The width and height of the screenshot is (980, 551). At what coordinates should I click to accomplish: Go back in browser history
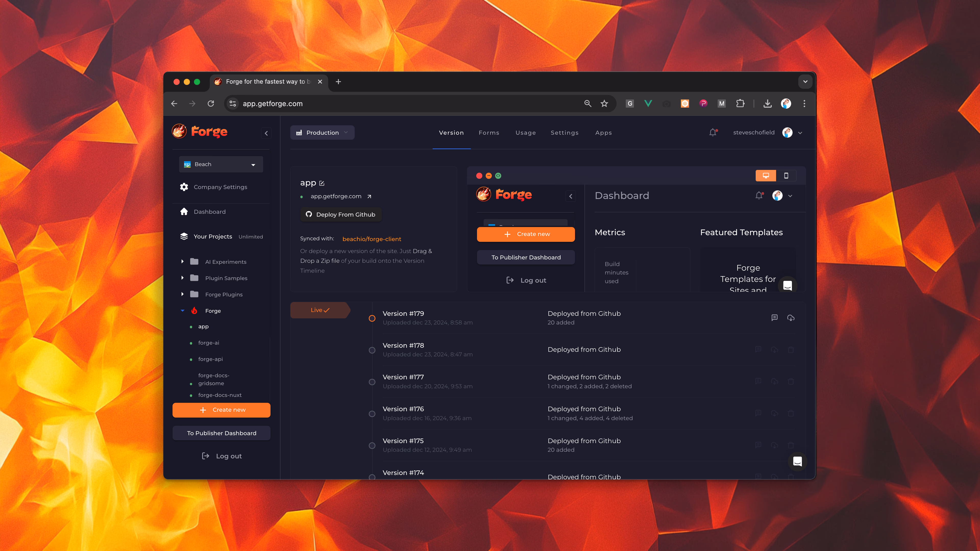coord(174,103)
